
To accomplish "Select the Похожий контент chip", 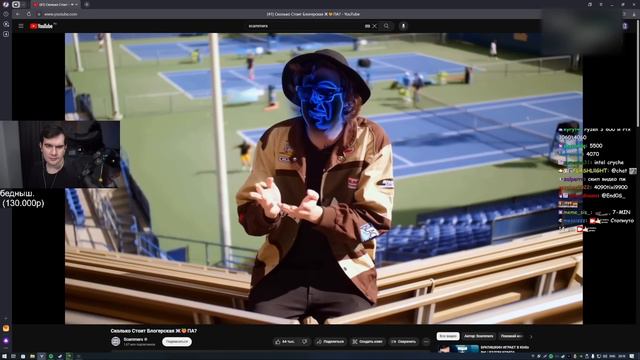I will coord(511,336).
